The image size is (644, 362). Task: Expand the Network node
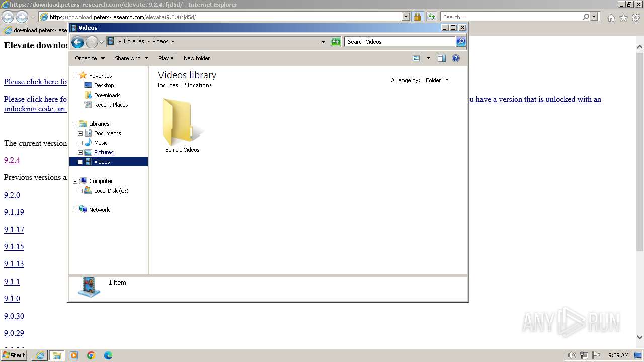[x=75, y=210]
